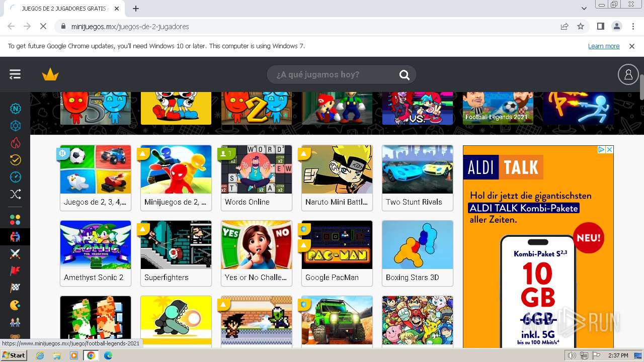Viewport: 644px width, 362px height.
Task: Bookmark this page with the star icon
Action: point(581,26)
